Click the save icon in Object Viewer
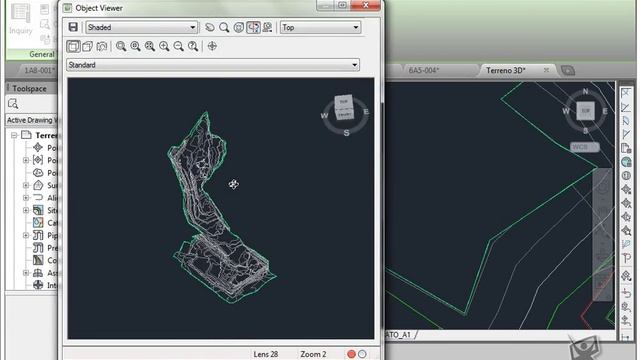Screen dimensions: 640x360 coord(73,27)
